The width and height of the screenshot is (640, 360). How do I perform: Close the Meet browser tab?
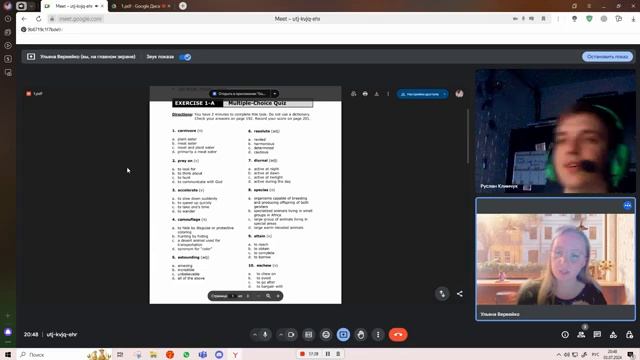[102, 6]
